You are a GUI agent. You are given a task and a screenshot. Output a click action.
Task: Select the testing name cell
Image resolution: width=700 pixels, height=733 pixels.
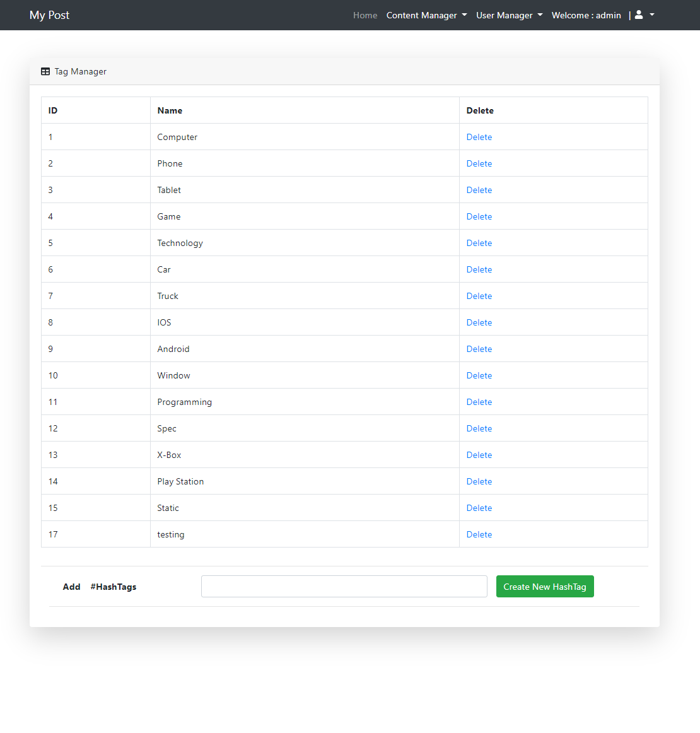click(305, 534)
